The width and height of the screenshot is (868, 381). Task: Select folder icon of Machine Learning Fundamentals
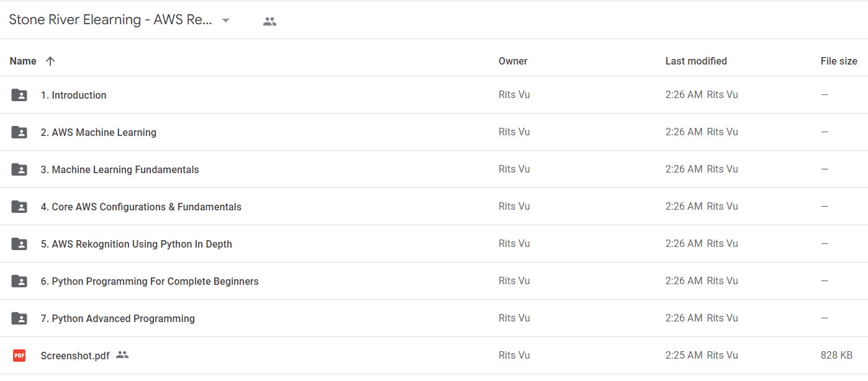point(19,169)
